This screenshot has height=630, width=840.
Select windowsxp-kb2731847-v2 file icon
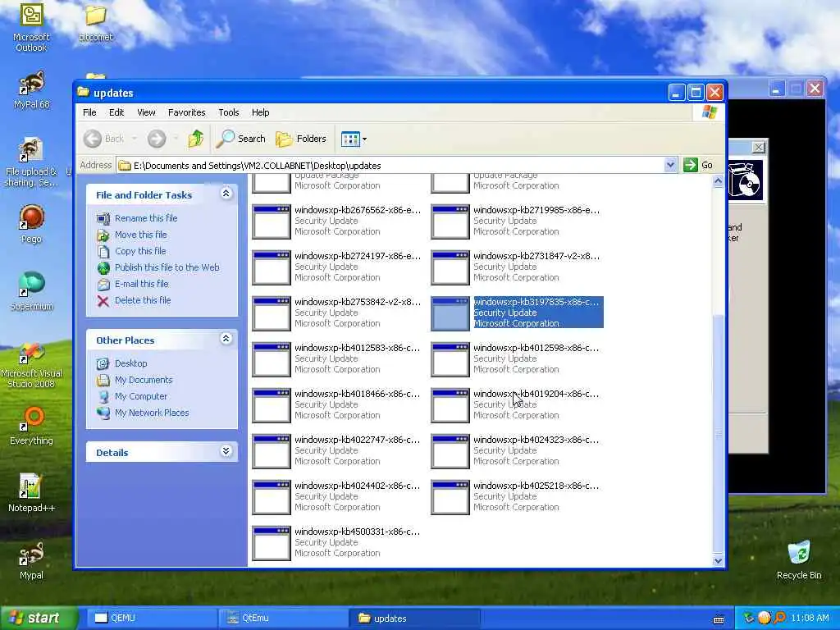point(450,268)
